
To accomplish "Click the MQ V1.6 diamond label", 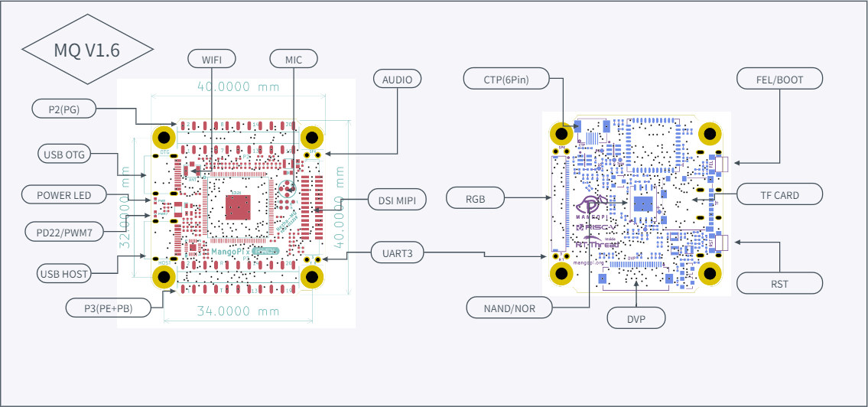I will pyautogui.click(x=87, y=50).
